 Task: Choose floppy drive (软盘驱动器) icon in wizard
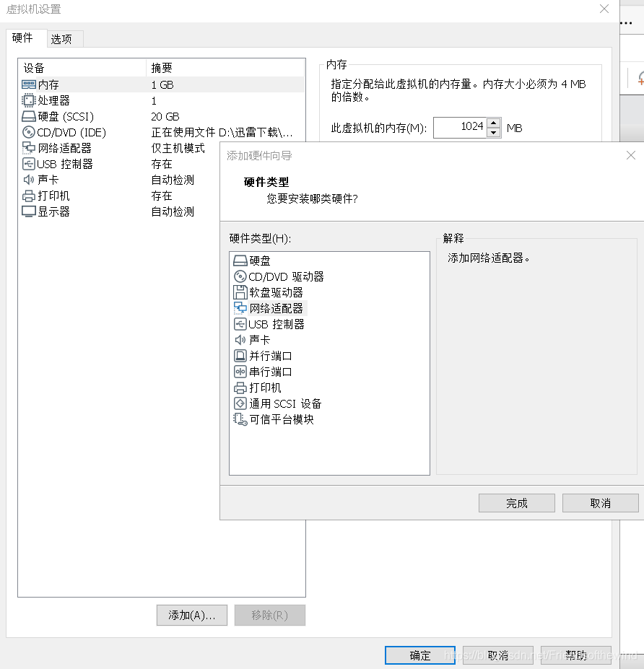(240, 292)
